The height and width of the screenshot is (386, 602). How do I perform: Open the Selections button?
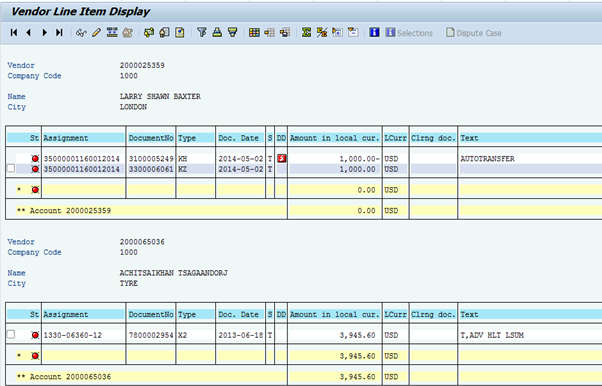409,33
